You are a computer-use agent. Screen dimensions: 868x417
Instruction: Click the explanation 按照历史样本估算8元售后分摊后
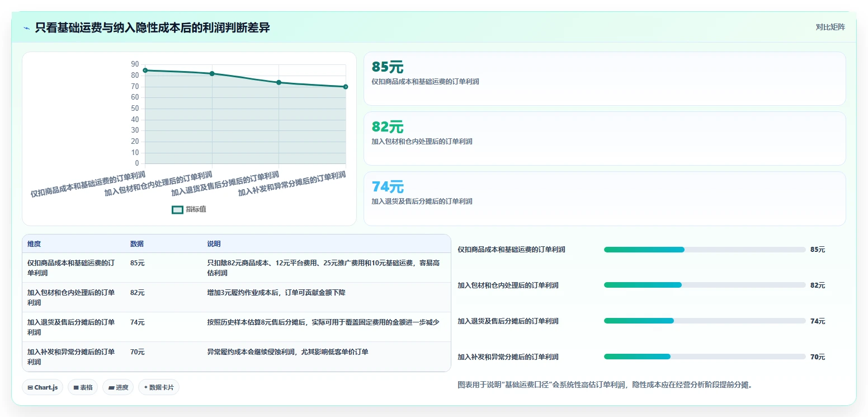pyautogui.click(x=323, y=322)
